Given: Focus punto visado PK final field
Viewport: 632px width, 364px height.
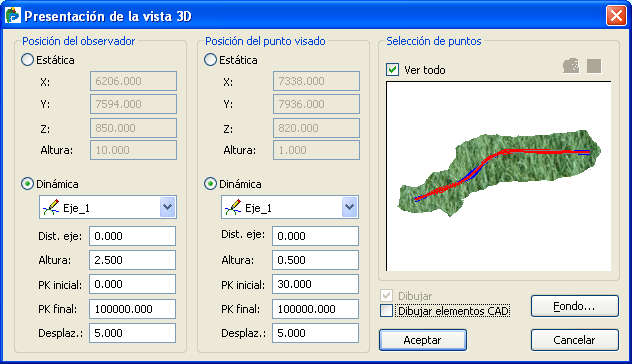Looking at the screenshot, I should click(x=315, y=309).
